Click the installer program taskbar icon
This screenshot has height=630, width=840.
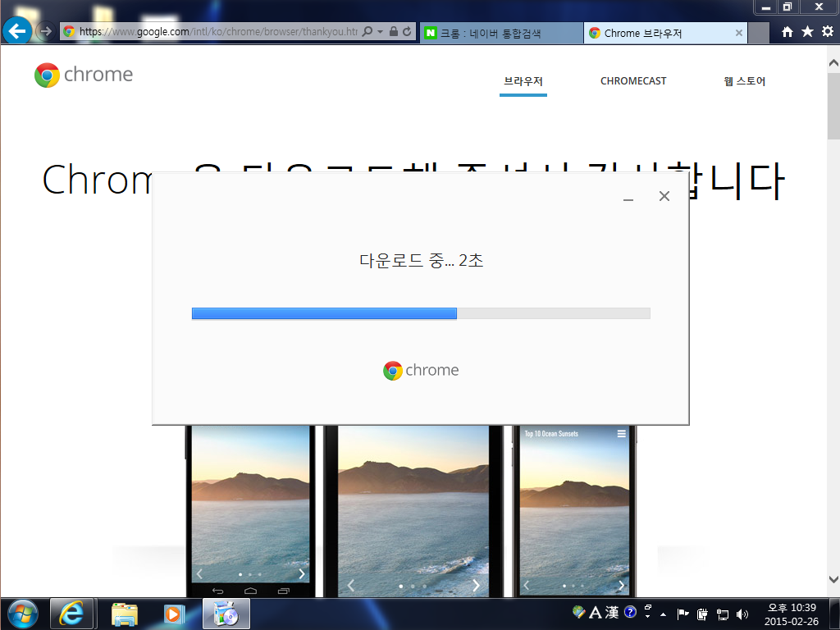click(x=226, y=614)
